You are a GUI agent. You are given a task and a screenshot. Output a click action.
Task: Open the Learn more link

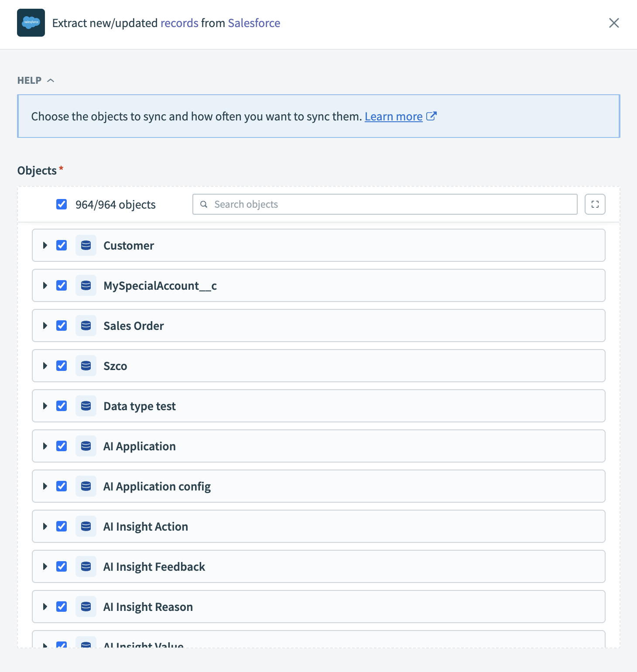[393, 116]
